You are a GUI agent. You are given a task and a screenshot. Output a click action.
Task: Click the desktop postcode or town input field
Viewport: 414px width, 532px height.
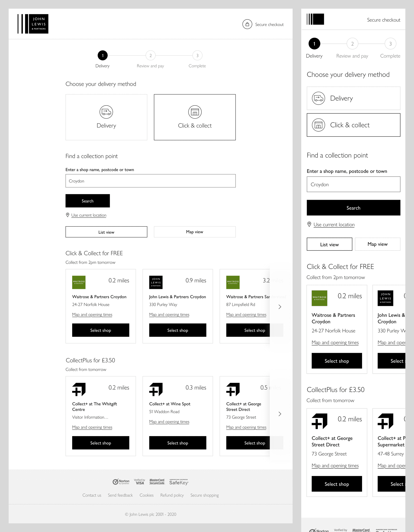tap(150, 181)
